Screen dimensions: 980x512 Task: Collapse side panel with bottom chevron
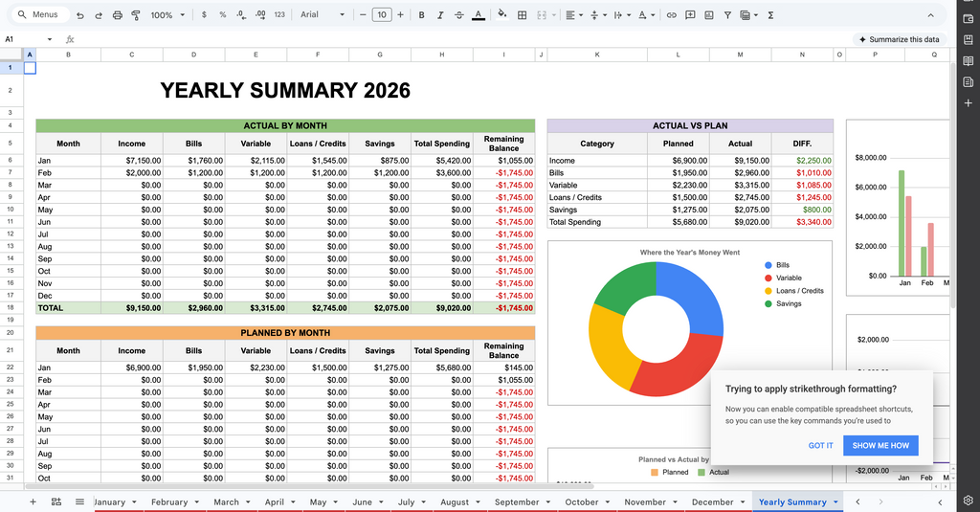(940, 502)
